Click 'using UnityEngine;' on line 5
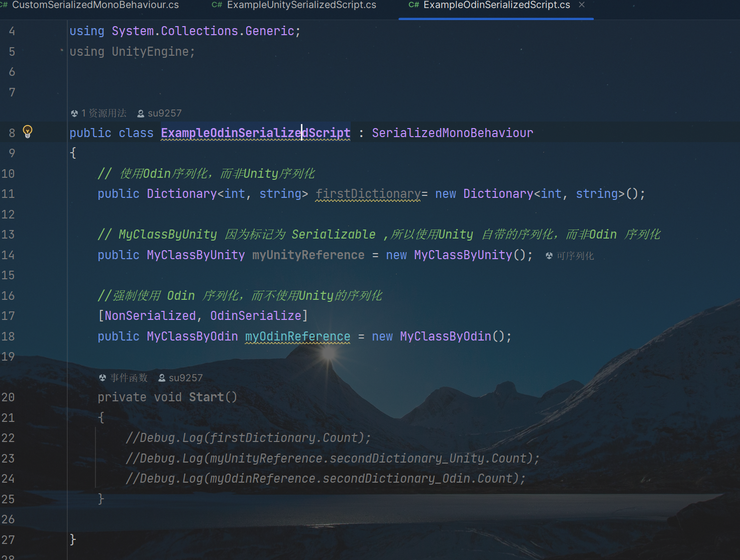 click(x=132, y=52)
